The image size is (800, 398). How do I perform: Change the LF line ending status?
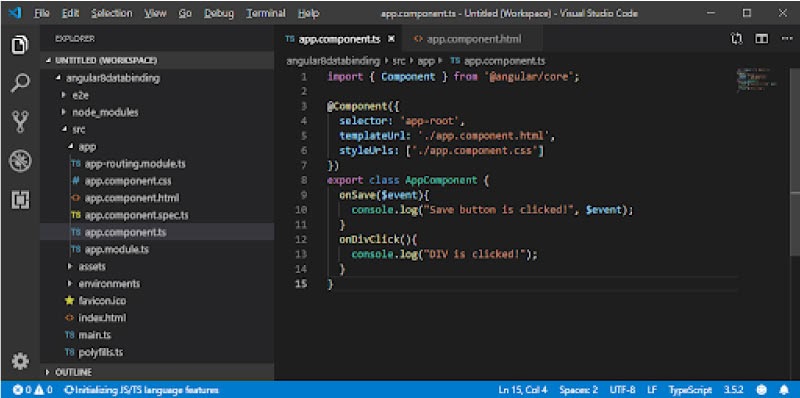[652, 390]
